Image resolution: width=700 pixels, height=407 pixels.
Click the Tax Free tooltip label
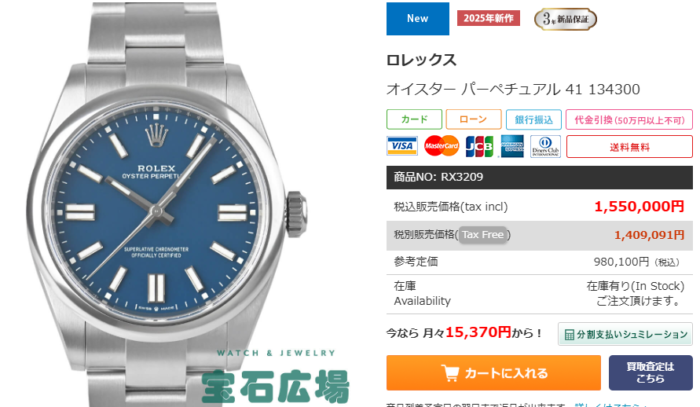(x=483, y=235)
